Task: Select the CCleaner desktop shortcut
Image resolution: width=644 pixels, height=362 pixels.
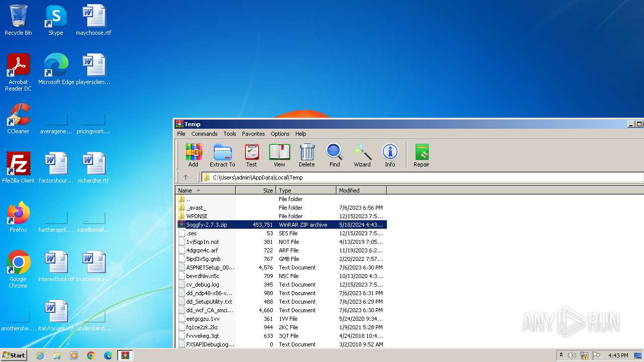Action: [18, 119]
